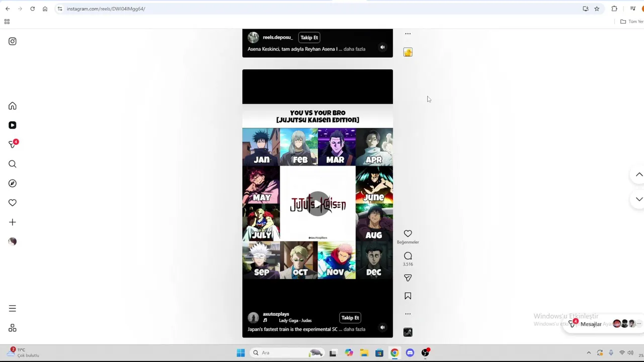Viewport: 644px width, 362px height.
Task: Open File Explorer from the taskbar
Action: (x=364, y=353)
